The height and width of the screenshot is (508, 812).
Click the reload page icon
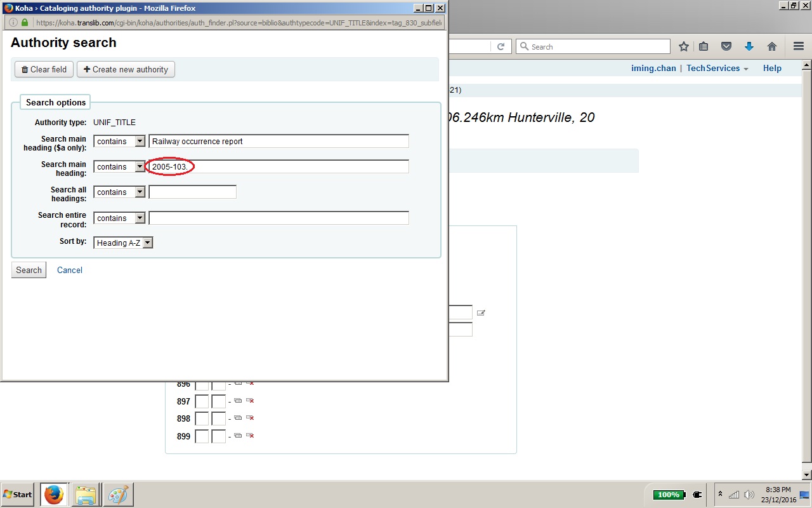click(x=501, y=46)
